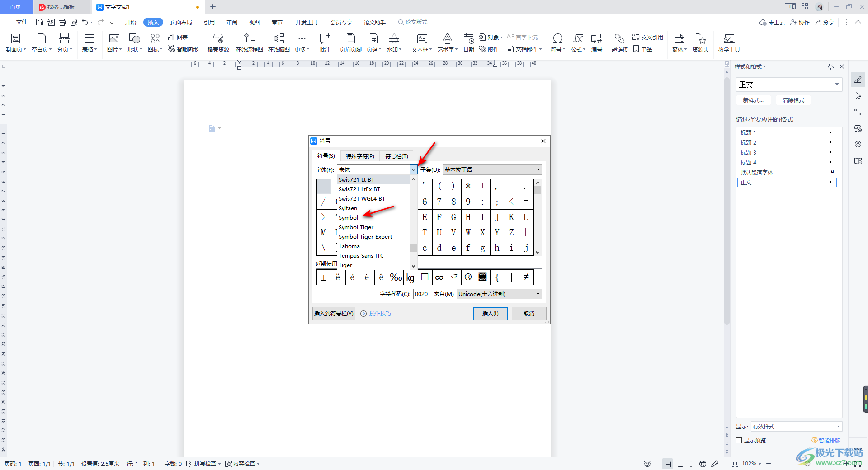Screen dimensions: 868x470
Task: Open the font (字体) dropdown arrow in symbol dialog
Action: coord(413,169)
